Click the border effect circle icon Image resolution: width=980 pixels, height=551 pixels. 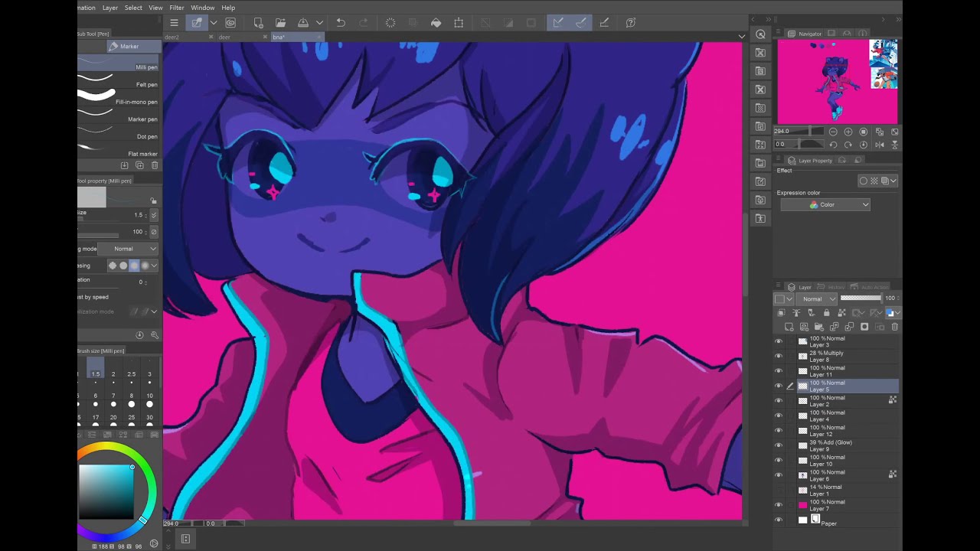pyautogui.click(x=864, y=181)
